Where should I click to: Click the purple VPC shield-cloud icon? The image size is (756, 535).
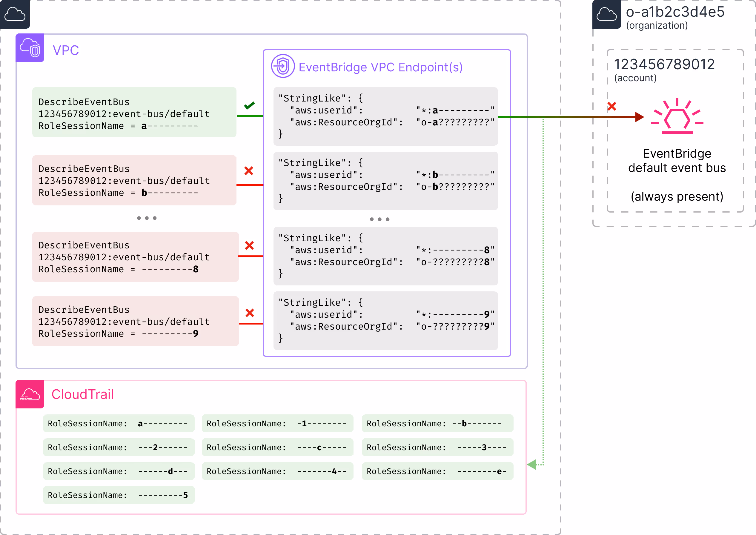(30, 48)
